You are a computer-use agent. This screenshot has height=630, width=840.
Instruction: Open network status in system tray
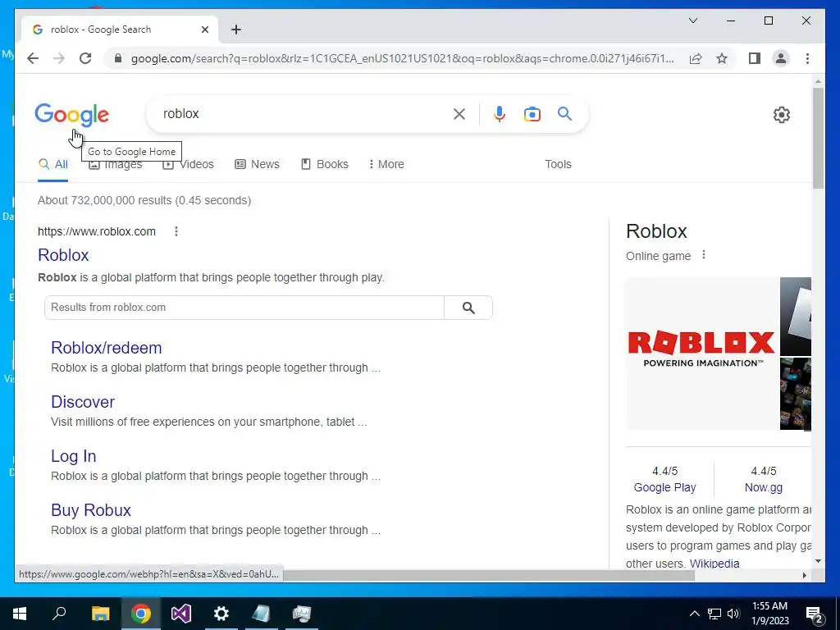pos(714,614)
